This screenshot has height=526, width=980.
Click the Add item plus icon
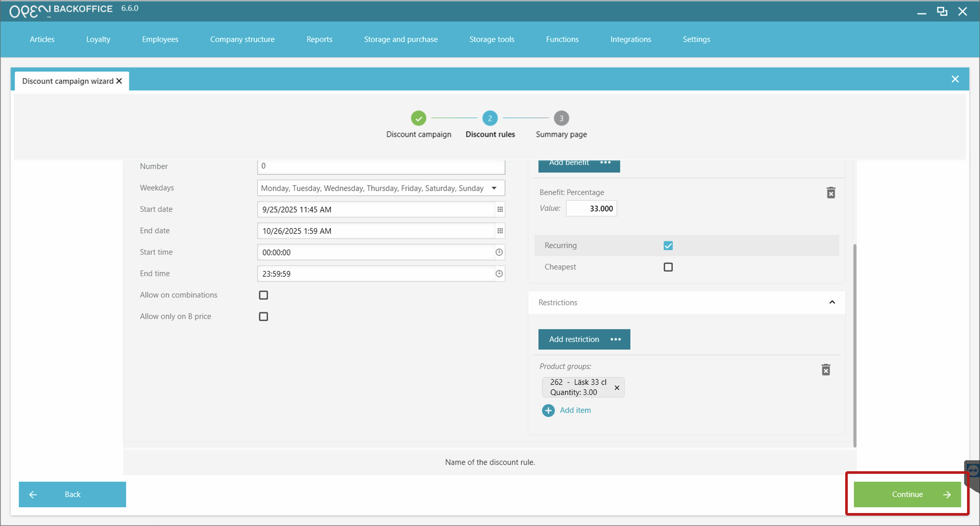tap(548, 410)
